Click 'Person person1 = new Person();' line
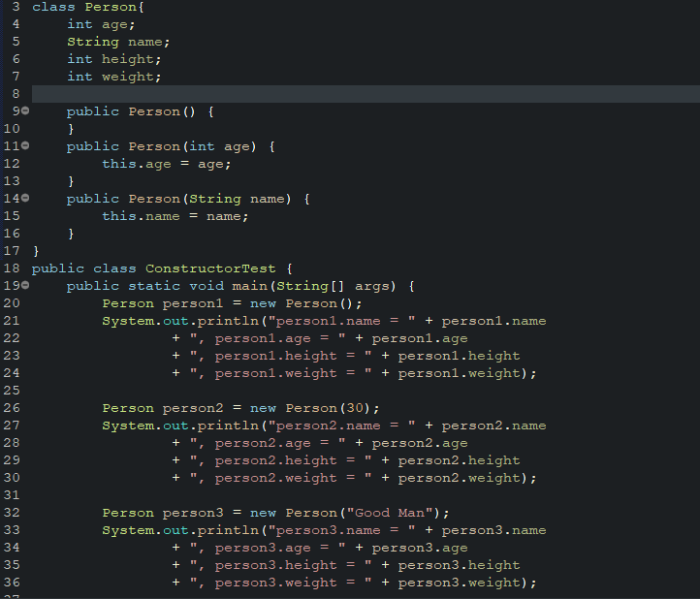 (x=232, y=303)
